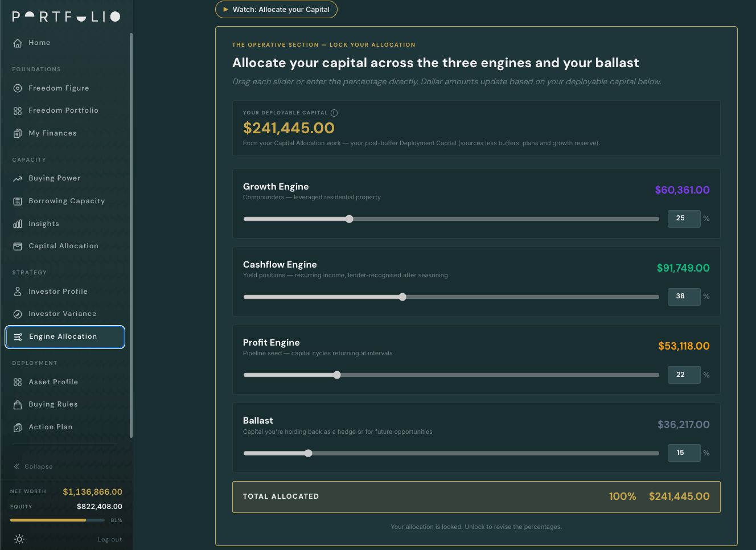The height and width of the screenshot is (550, 756).
Task: Click the Freedom Figure target icon
Action: coord(18,88)
